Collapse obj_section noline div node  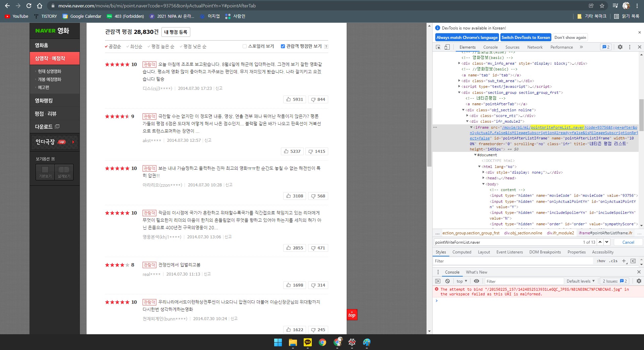click(463, 110)
